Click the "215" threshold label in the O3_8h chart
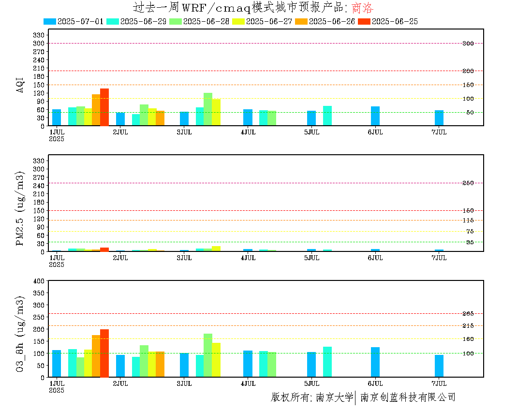The width and height of the screenshot is (532, 411). tap(468, 326)
